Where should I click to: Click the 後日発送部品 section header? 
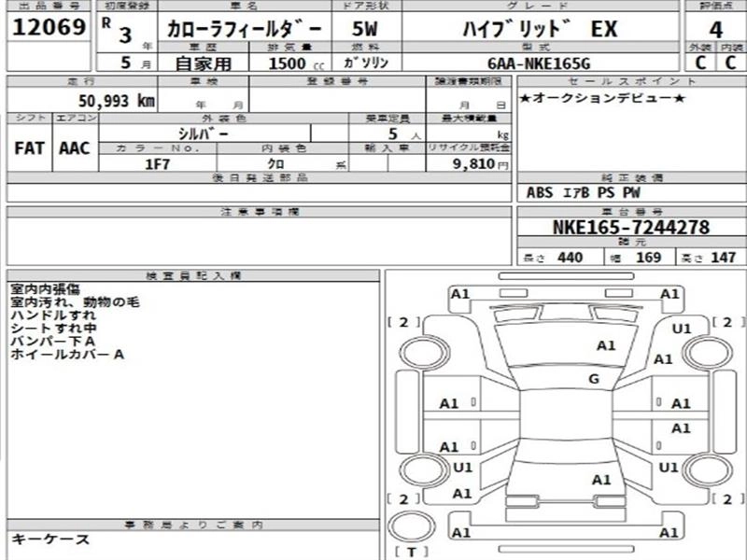click(x=260, y=177)
